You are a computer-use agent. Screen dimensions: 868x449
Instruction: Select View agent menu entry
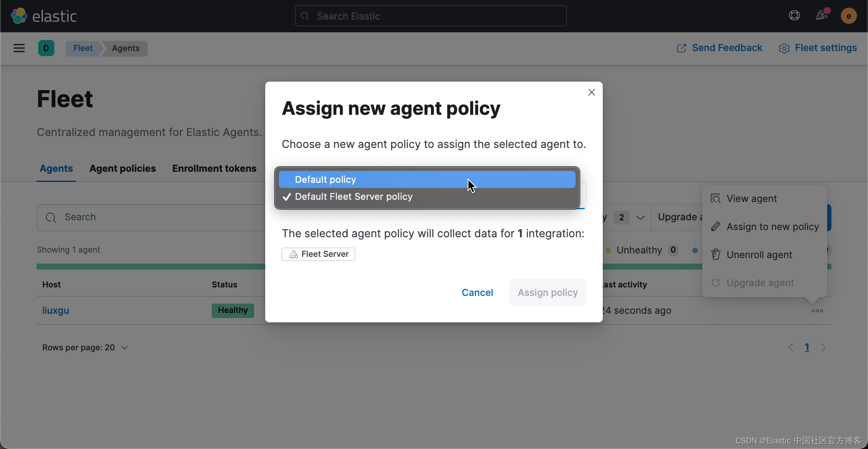click(751, 199)
